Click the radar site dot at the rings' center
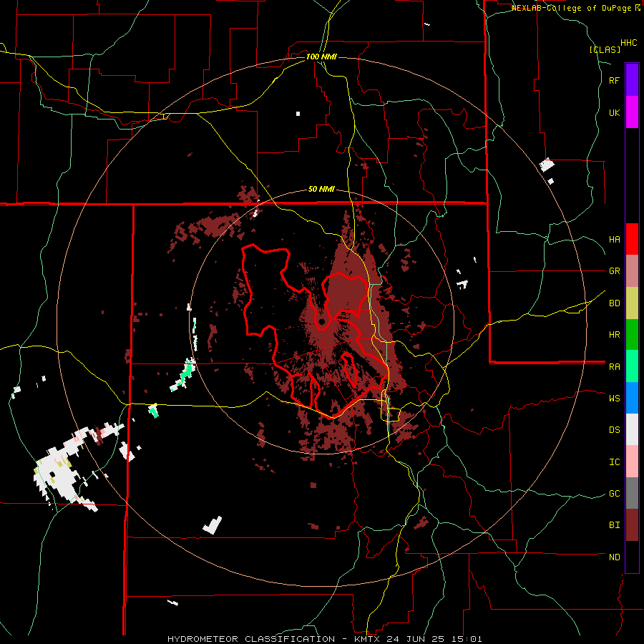The width and height of the screenshot is (644, 644). [x=321, y=321]
